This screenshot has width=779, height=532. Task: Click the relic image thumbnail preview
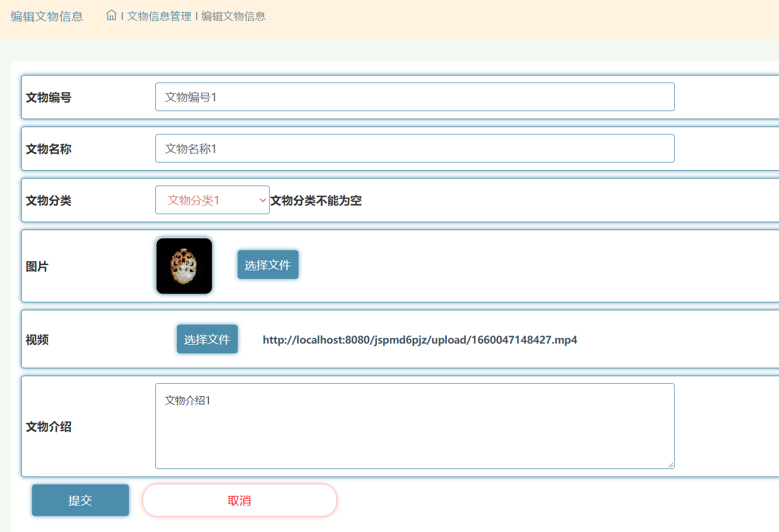(183, 265)
